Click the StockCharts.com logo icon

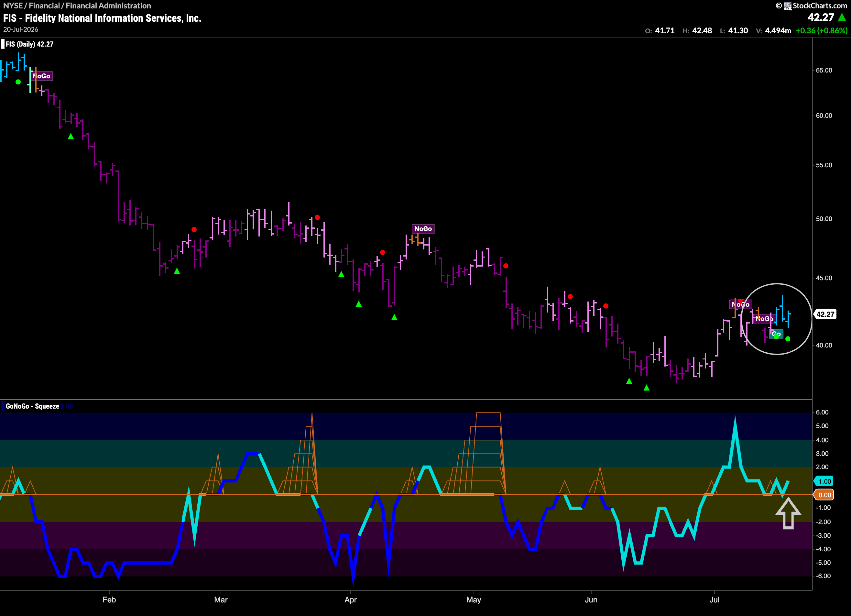788,6
